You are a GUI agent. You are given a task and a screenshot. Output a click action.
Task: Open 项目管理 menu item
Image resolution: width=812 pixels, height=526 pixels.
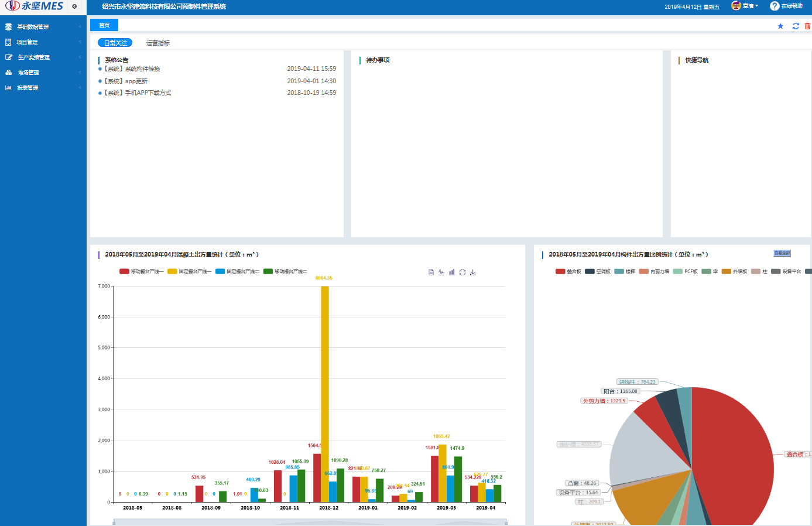click(x=43, y=42)
